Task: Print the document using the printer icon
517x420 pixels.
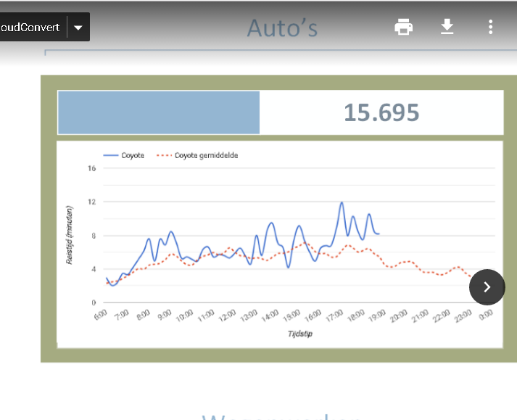Action: 404,27
